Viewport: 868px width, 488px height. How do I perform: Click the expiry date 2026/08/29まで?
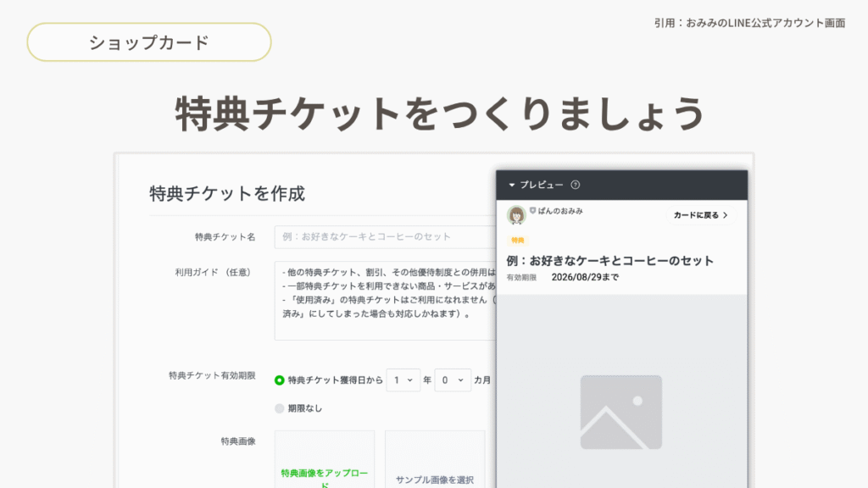pos(585,277)
